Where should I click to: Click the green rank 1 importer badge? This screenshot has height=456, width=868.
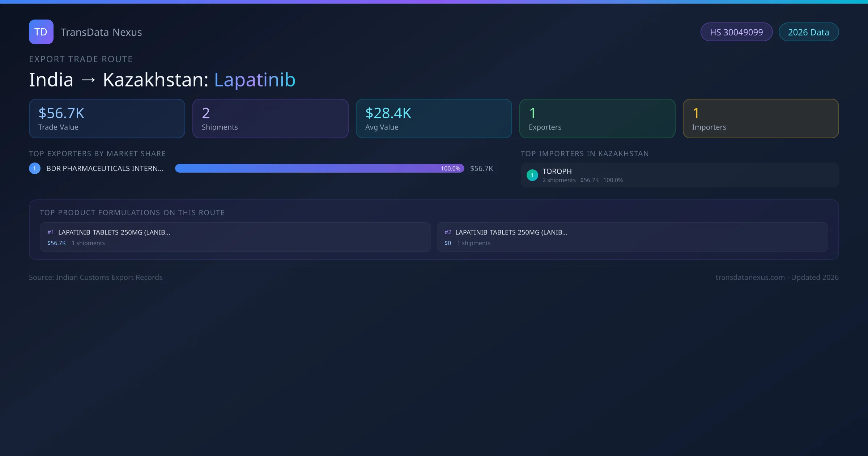coord(532,175)
